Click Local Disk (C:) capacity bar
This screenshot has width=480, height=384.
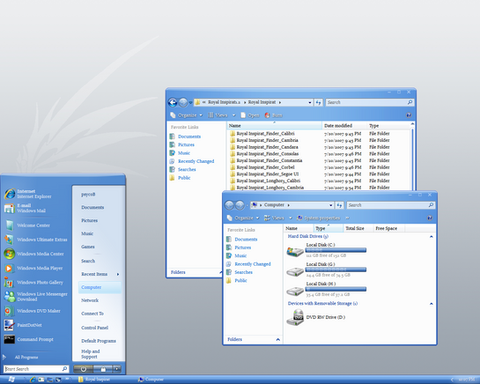(336, 250)
